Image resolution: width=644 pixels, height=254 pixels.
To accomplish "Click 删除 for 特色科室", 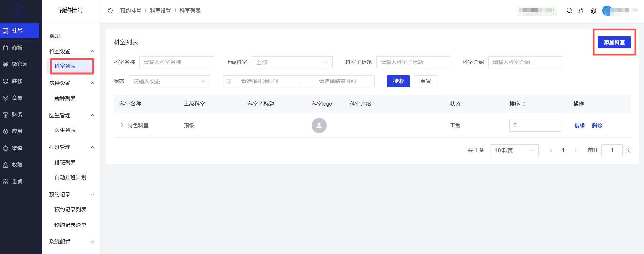I will pos(597,126).
